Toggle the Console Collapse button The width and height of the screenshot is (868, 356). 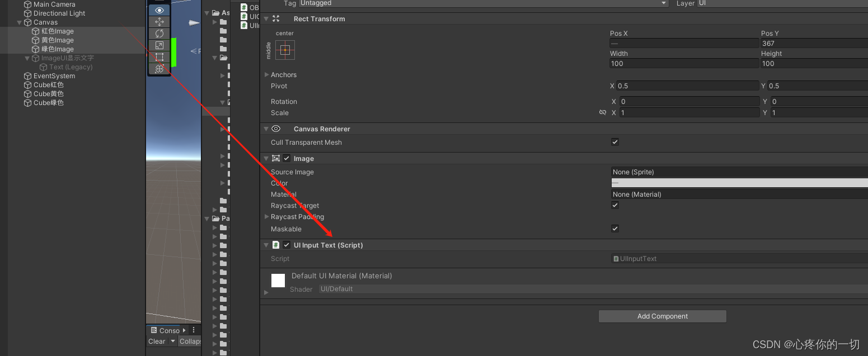pos(190,341)
